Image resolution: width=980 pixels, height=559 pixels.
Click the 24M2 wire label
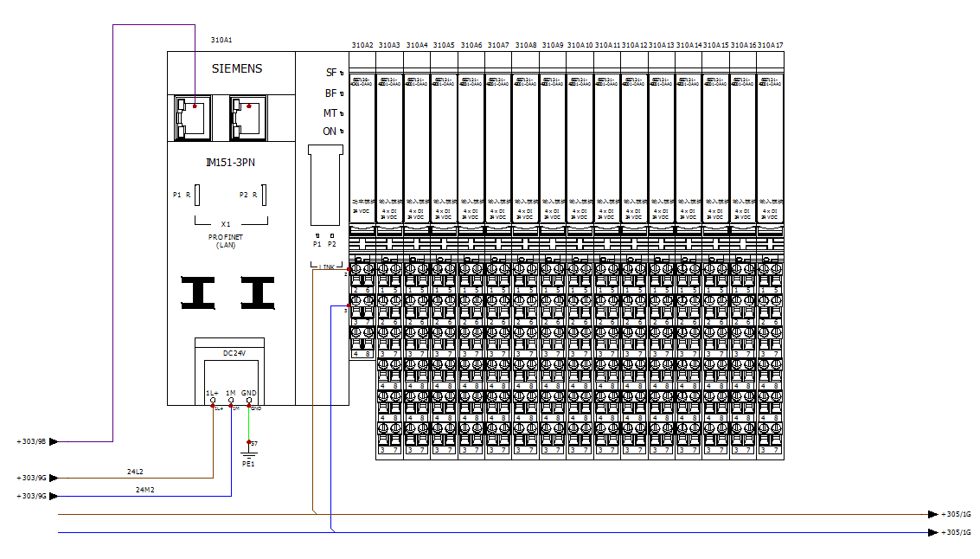point(145,490)
